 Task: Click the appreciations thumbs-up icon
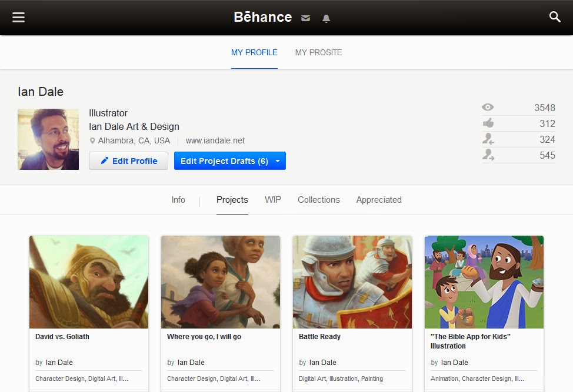click(x=488, y=123)
